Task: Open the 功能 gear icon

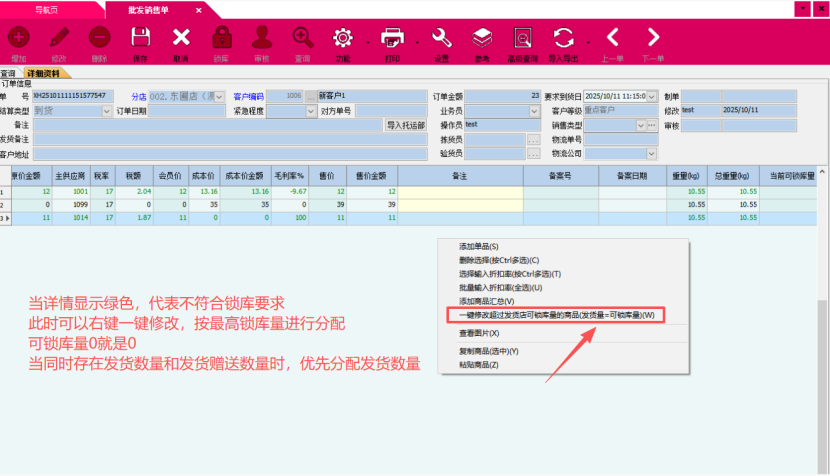Action: pyautogui.click(x=342, y=38)
